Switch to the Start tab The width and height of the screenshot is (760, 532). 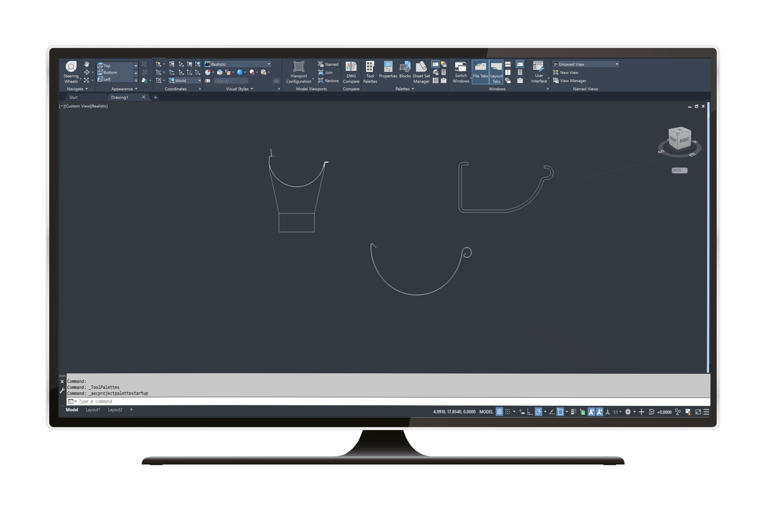point(73,97)
